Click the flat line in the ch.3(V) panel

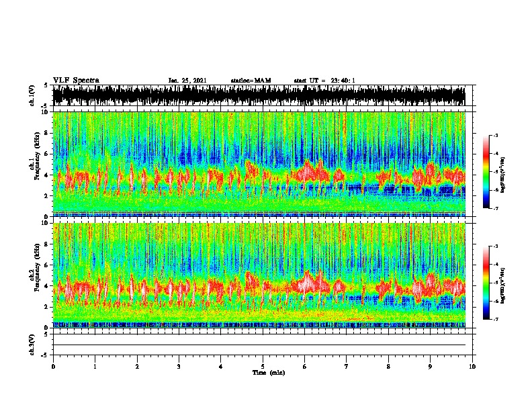pyautogui.click(x=259, y=345)
